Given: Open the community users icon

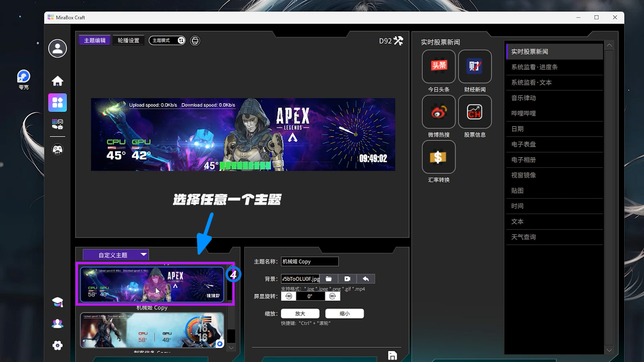Looking at the screenshot, I should (x=57, y=324).
